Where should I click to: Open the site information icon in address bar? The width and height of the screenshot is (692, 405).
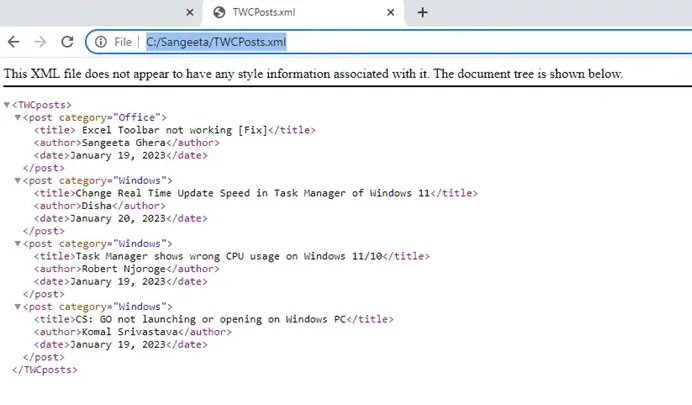coord(101,42)
